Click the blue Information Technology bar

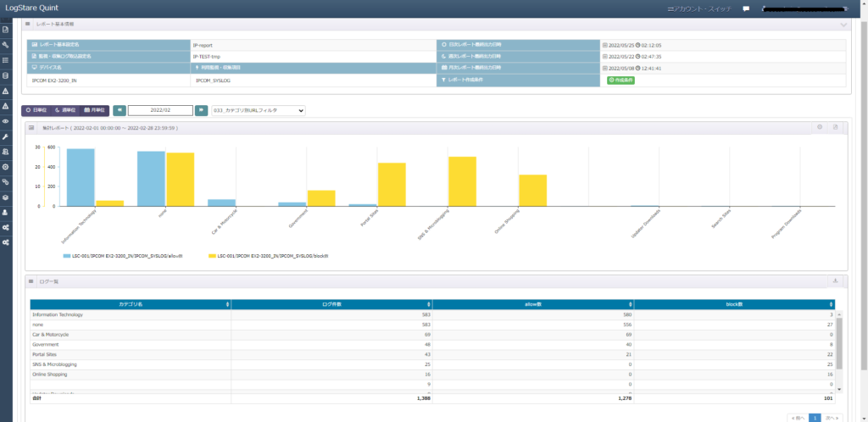pos(81,177)
